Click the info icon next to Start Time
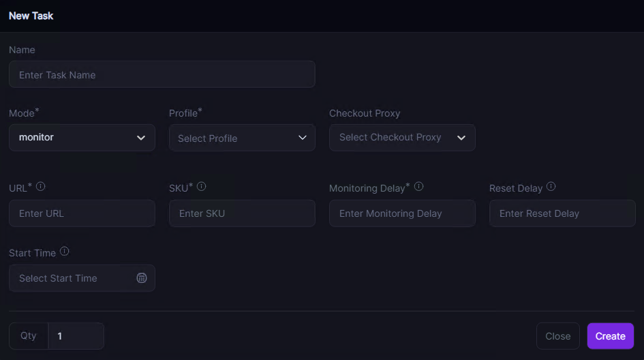Image resolution: width=644 pixels, height=360 pixels. pos(64,251)
